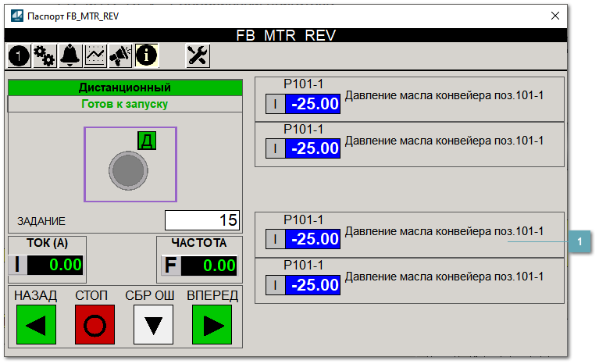Image resolution: width=599 pixels, height=364 pixels.
Task: Select the highlighted info icon
Action: click(146, 55)
